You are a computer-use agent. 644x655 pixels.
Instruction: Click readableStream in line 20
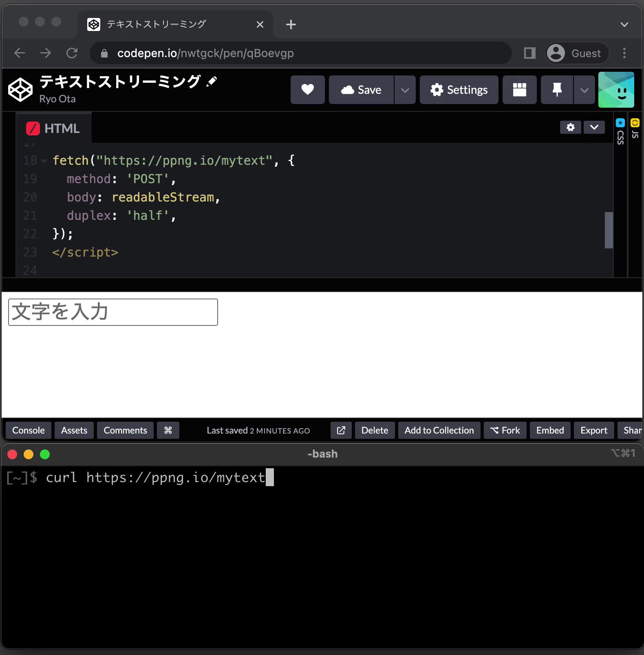[x=163, y=197]
